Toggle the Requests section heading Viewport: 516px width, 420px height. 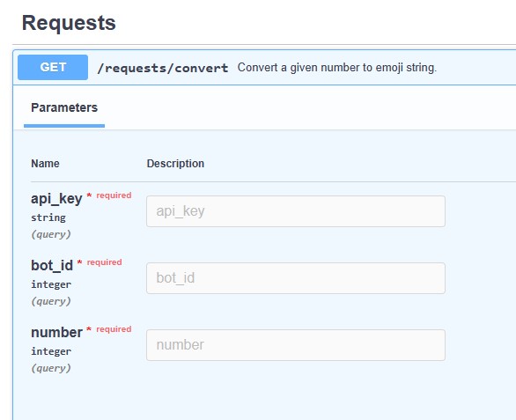click(69, 23)
